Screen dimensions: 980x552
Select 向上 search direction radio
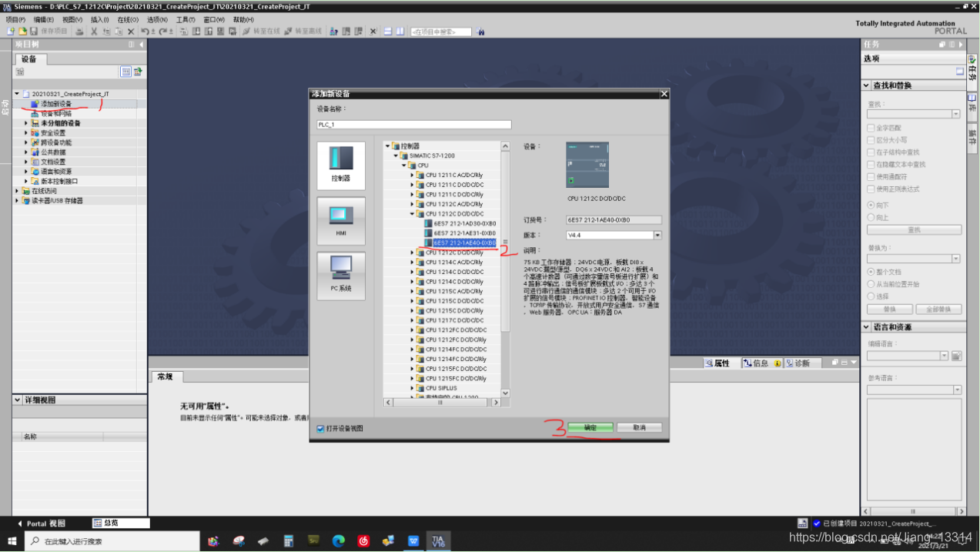(x=871, y=218)
